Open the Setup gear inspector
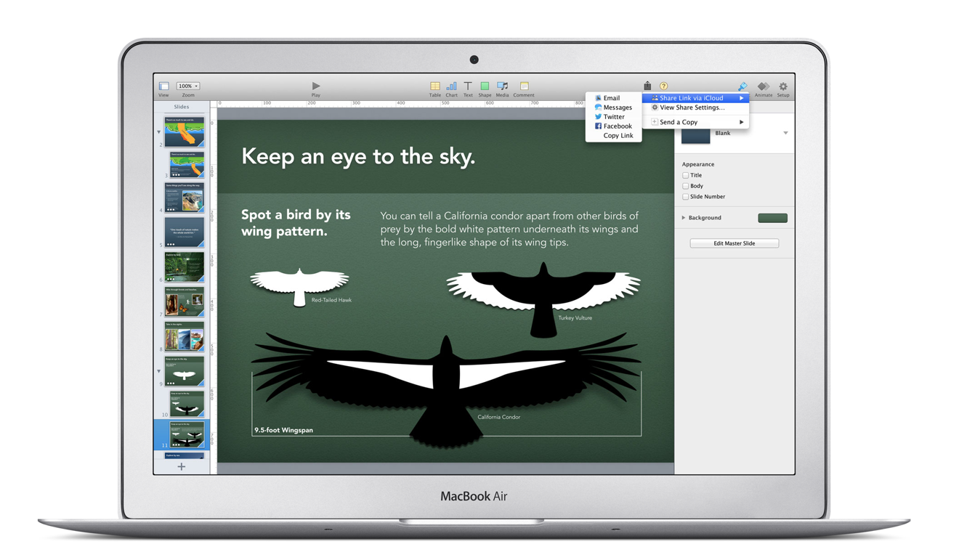This screenshot has width=959, height=560. [x=783, y=86]
